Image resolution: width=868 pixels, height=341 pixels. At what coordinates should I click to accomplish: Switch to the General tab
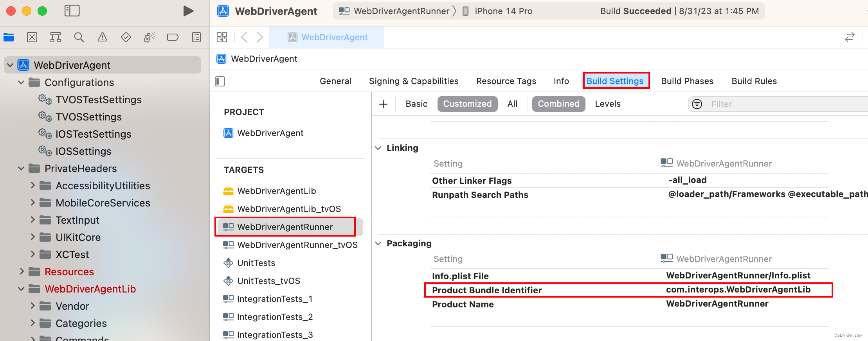tap(335, 81)
